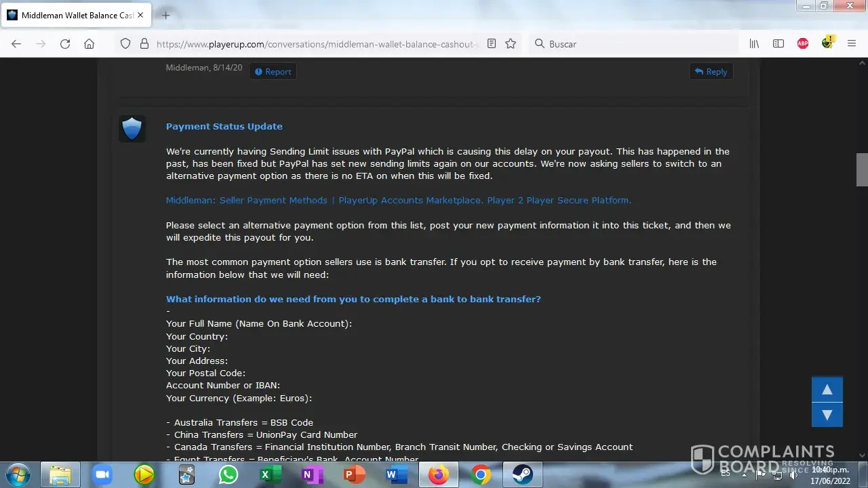Viewport: 868px width, 488px height.
Task: Jump to top with blue up arrow
Action: pyautogui.click(x=827, y=390)
